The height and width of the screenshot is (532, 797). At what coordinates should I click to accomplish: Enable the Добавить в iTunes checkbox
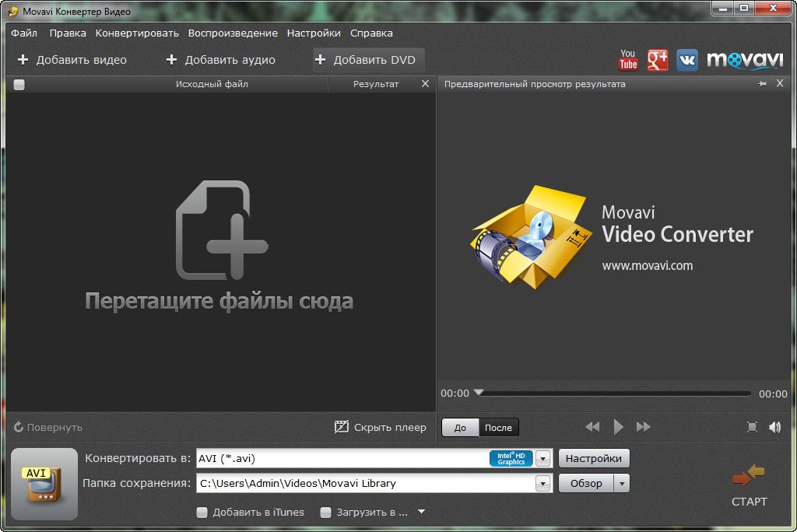click(202, 513)
